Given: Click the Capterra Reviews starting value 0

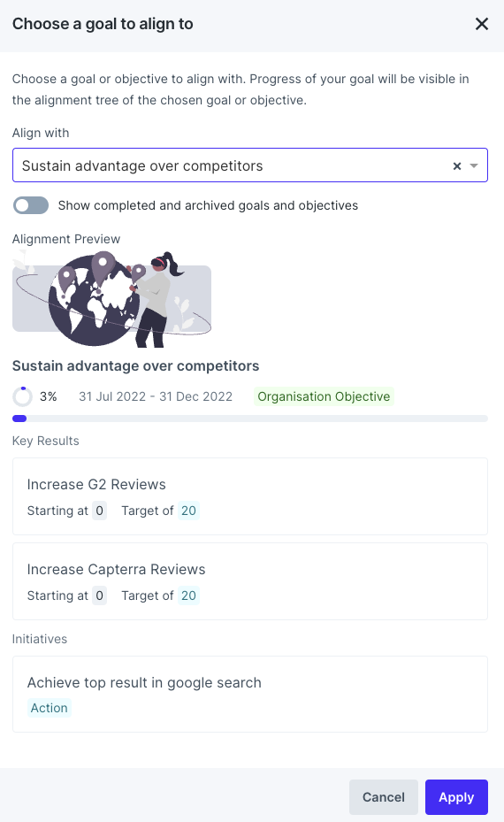Looking at the screenshot, I should coord(100,595).
